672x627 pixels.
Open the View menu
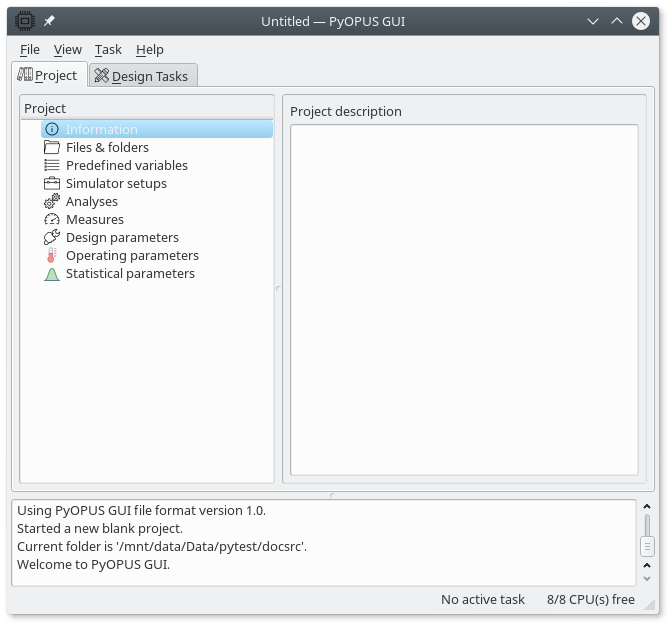pyautogui.click(x=68, y=49)
